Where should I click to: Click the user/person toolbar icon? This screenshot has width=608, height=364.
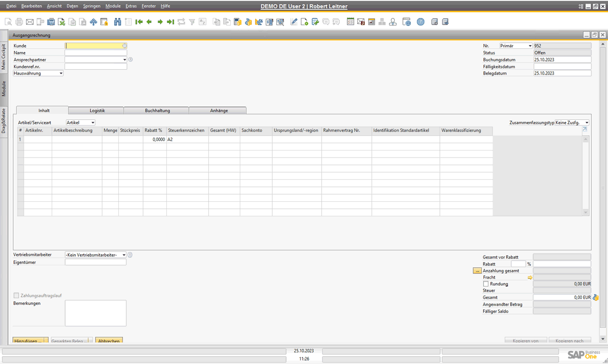click(x=393, y=22)
